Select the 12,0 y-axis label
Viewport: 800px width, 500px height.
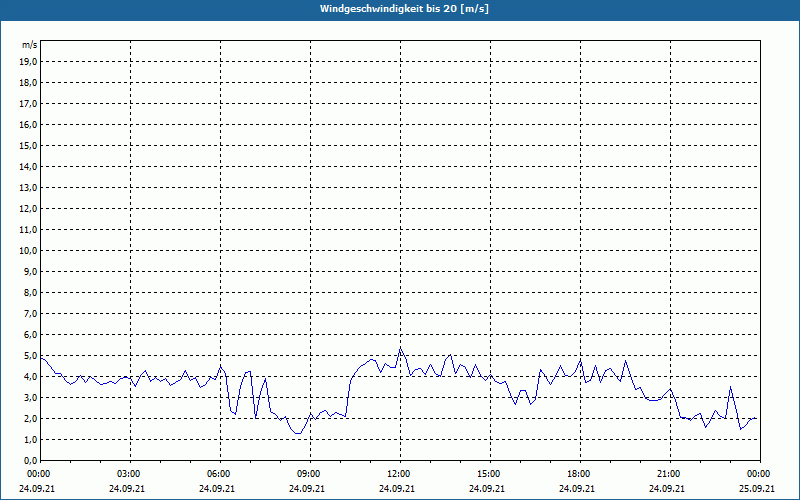(x=29, y=208)
